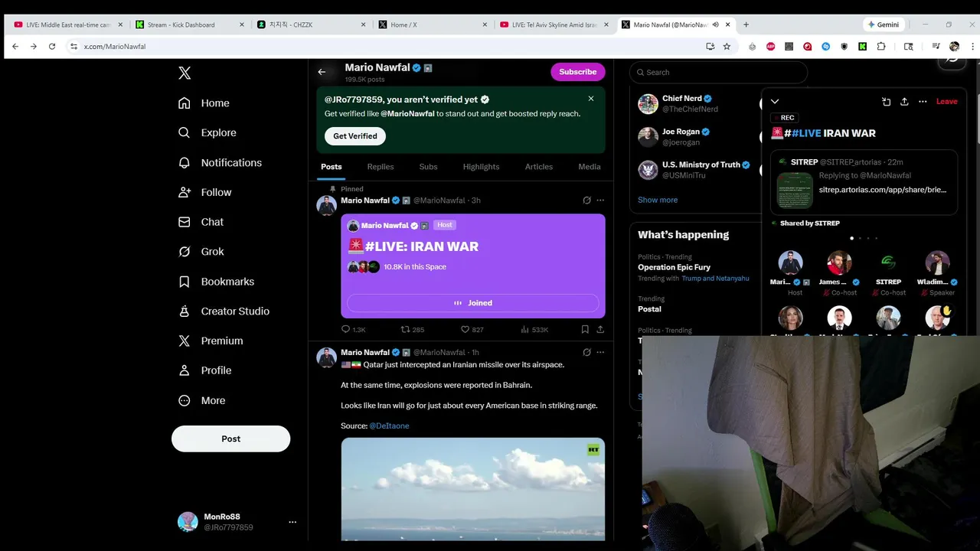Switch to the Media tab
The image size is (980, 551).
click(x=589, y=167)
